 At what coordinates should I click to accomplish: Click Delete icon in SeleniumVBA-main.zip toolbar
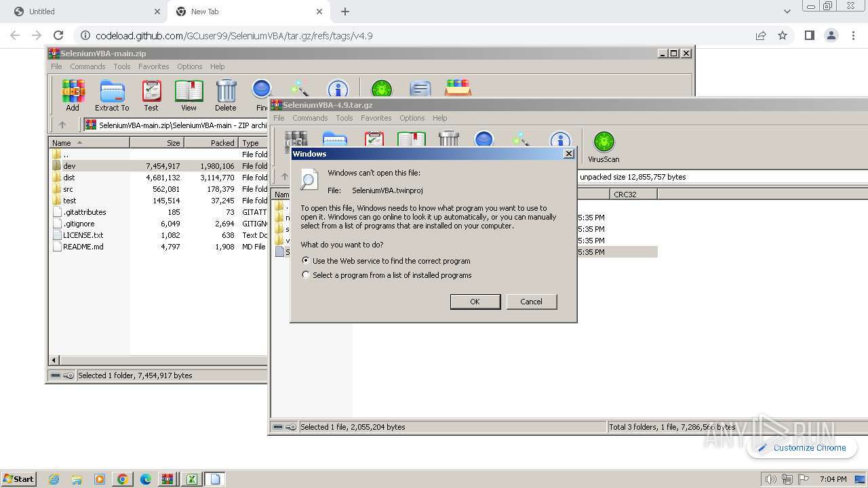tap(226, 96)
